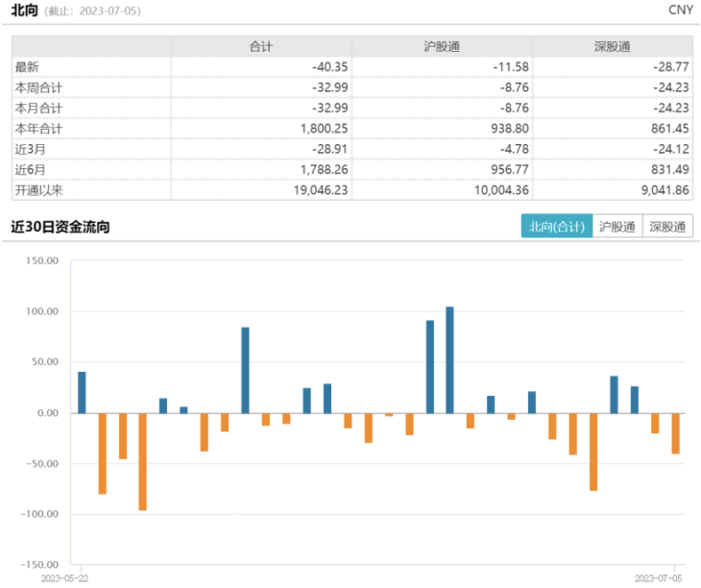Click the lowest orange bar near -100
The width and height of the screenshot is (701, 588).
point(143,461)
